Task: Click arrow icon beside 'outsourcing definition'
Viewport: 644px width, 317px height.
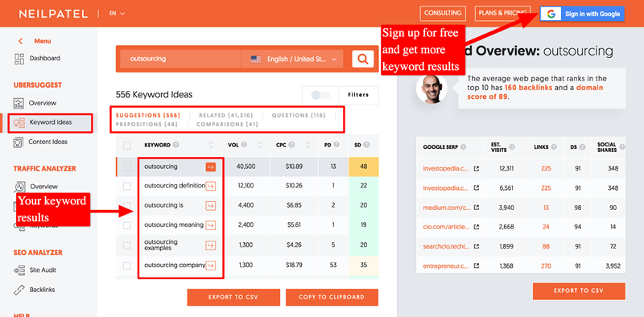Action: [211, 186]
